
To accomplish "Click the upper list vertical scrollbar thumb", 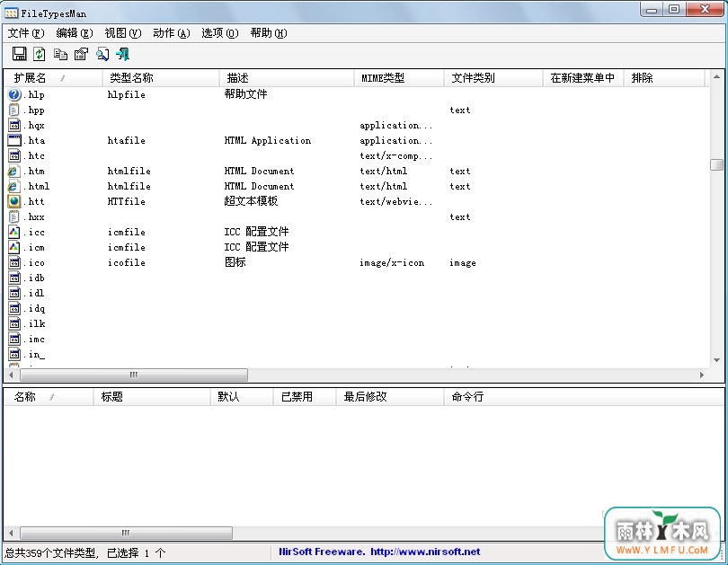I will tap(716, 164).
